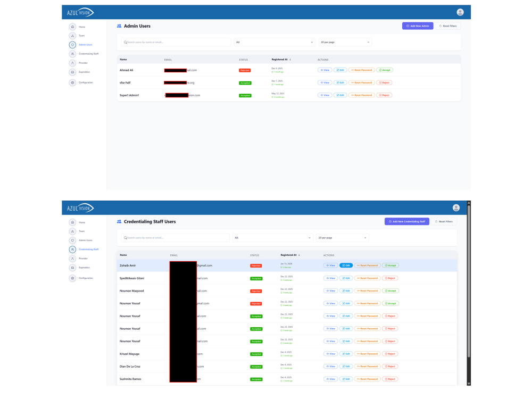Click the Add New Admin button
This screenshot has width=532, height=399.
coord(418,26)
